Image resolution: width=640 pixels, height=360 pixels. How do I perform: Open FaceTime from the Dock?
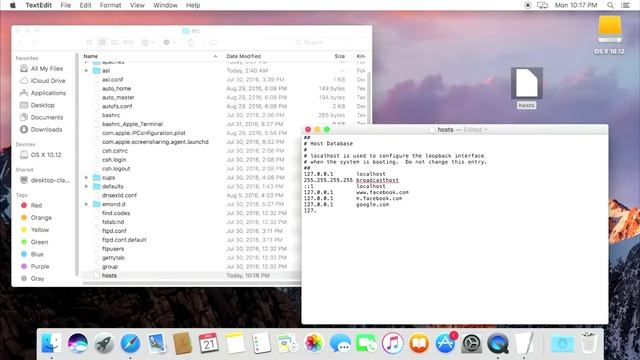click(366, 343)
